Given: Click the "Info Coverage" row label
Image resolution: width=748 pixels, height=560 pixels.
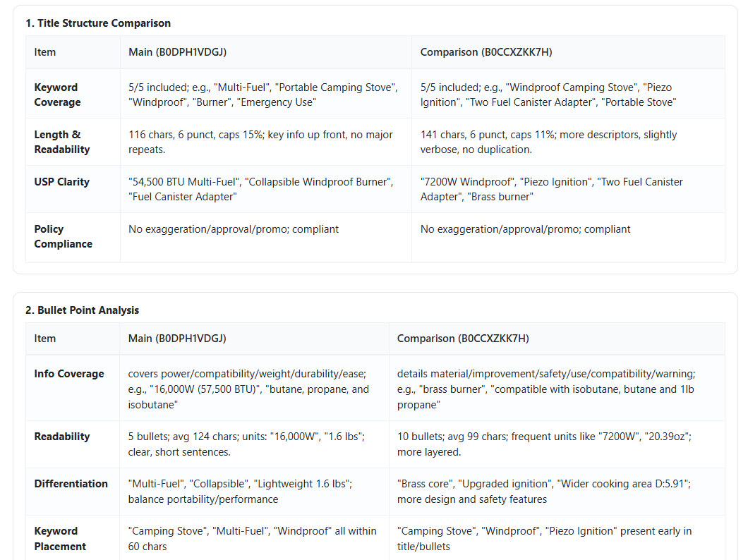Looking at the screenshot, I should click(69, 374).
